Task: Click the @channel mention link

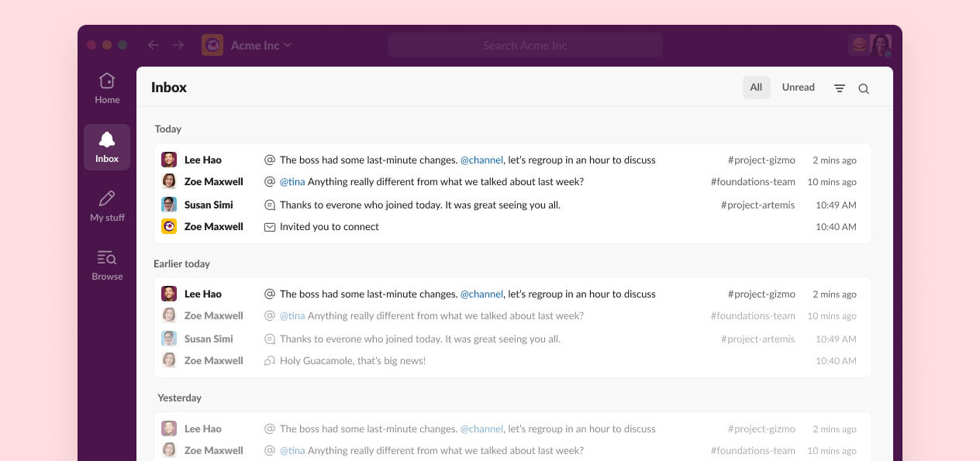Action: [482, 160]
